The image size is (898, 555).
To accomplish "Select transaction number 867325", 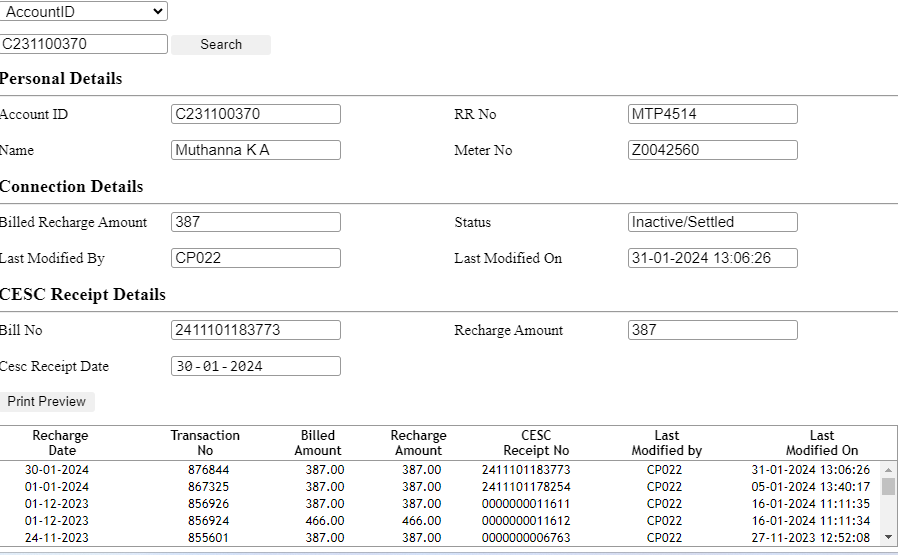I will (x=208, y=487).
